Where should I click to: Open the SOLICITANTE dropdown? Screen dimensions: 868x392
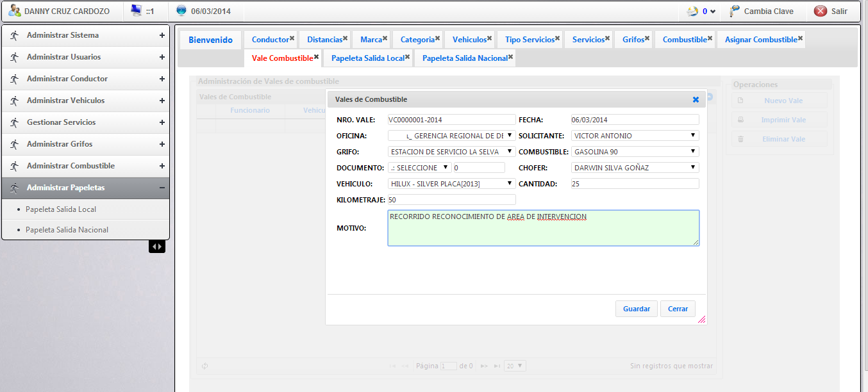(x=635, y=136)
